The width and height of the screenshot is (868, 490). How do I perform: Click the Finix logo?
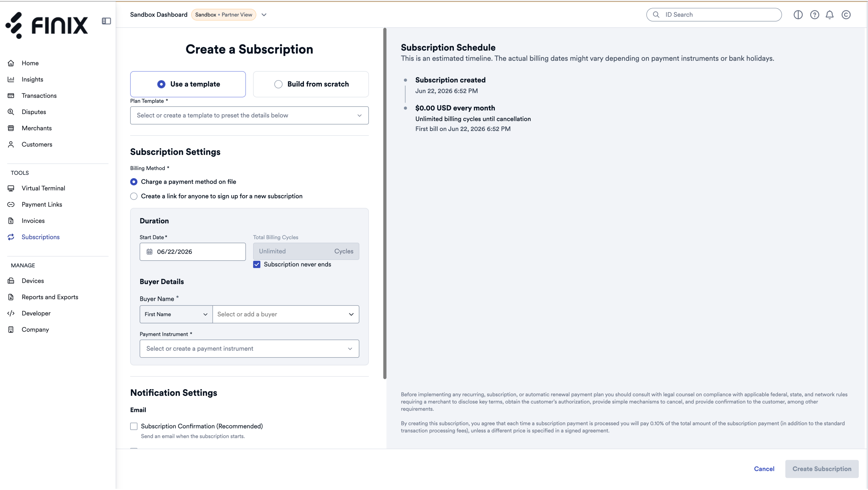(x=47, y=25)
